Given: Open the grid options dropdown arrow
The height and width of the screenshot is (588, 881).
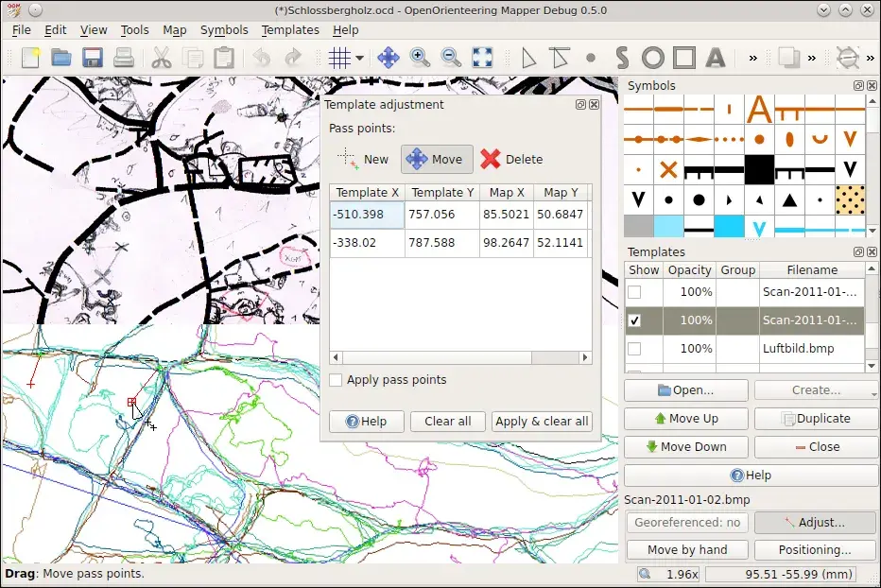Looking at the screenshot, I should (x=359, y=58).
